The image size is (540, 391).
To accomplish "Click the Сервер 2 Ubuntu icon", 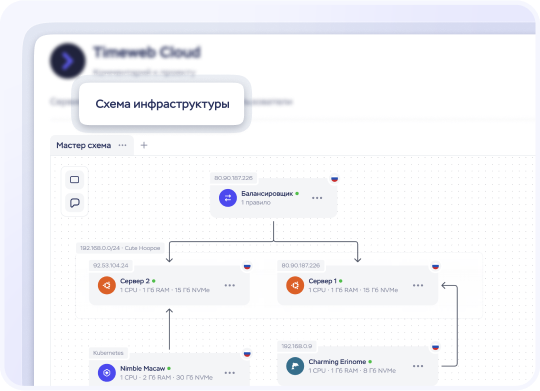I will pos(107,285).
